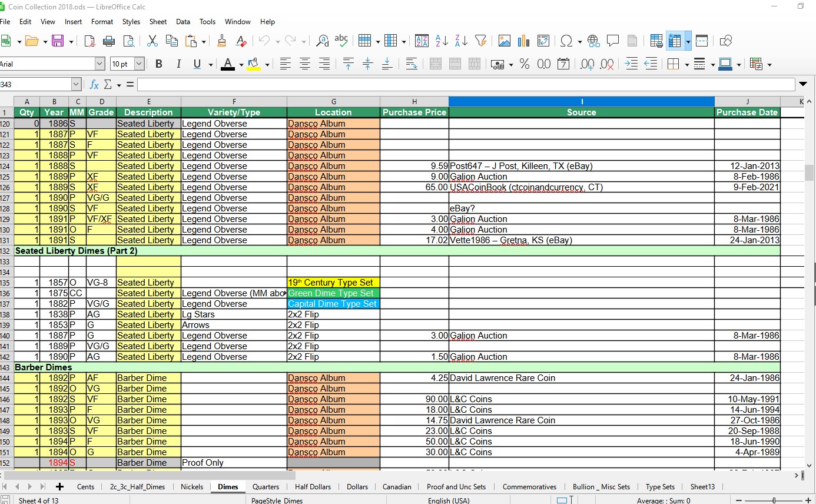Viewport: 816px width, 504px height.
Task: Open the font size dropdown
Action: click(x=139, y=64)
